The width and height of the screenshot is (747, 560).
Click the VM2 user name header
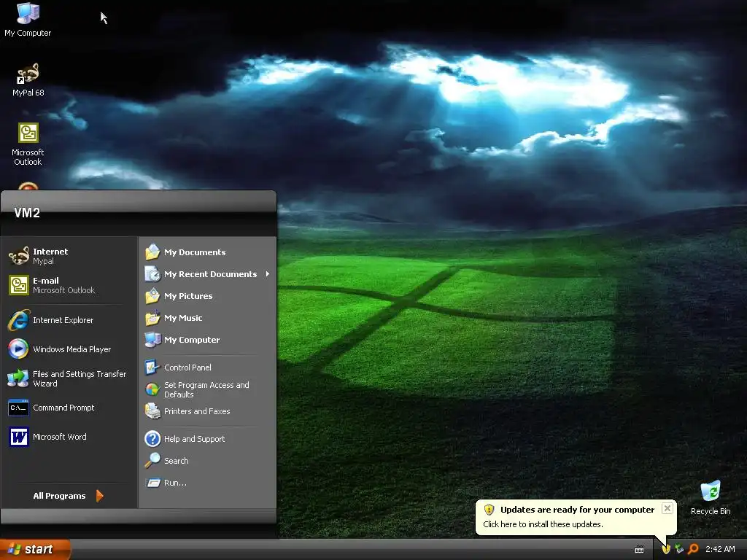[27, 213]
